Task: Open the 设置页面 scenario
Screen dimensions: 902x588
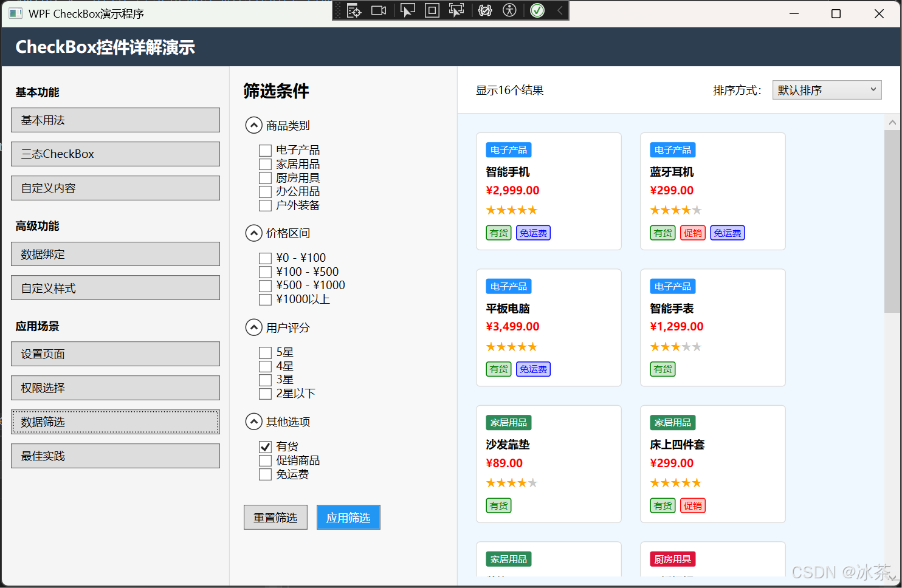Action: (x=115, y=354)
